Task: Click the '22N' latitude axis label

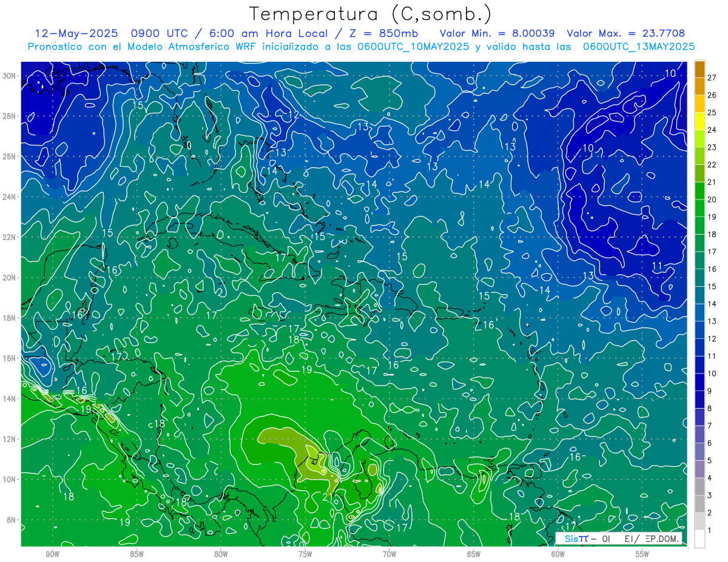Action: (x=9, y=237)
